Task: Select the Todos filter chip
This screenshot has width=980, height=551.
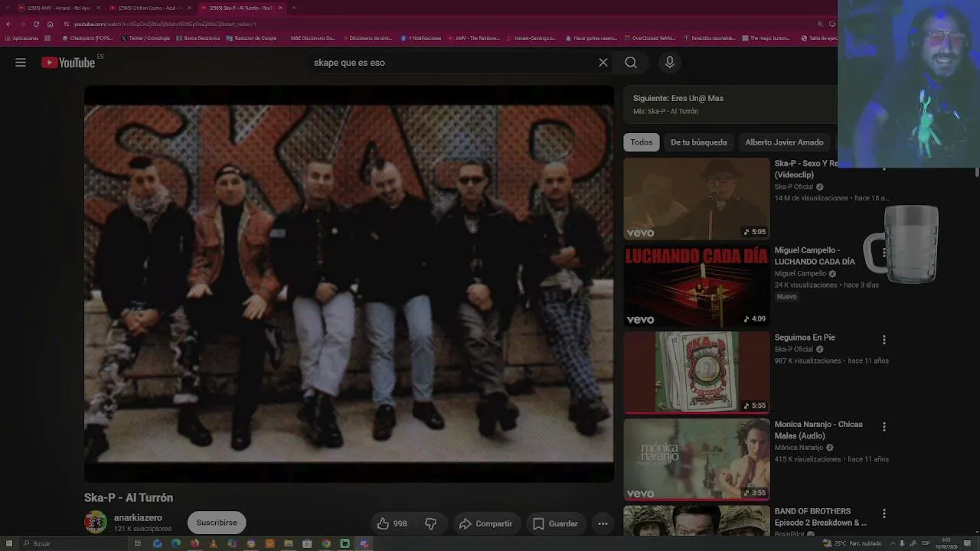Action: click(642, 142)
